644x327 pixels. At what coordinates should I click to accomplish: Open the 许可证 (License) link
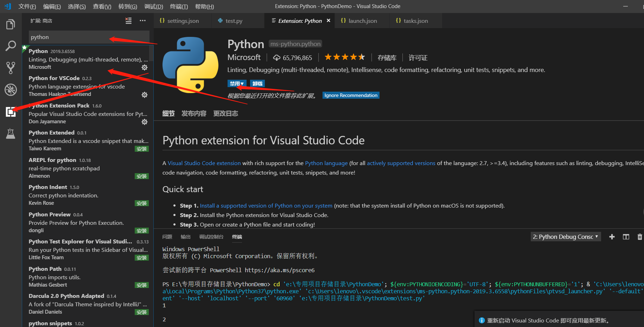tap(418, 58)
